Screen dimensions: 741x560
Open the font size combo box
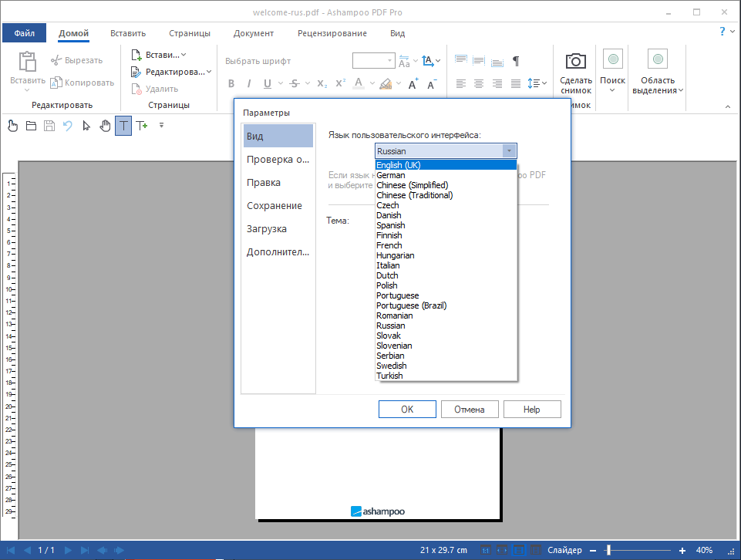coord(373,60)
